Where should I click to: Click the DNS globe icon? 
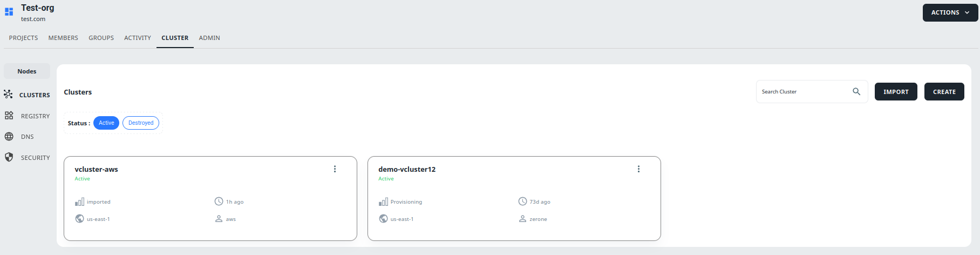tap(9, 137)
